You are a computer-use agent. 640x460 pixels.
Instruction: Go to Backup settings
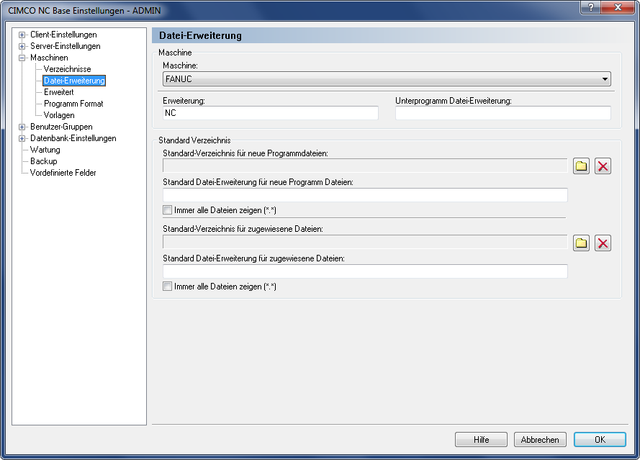(x=43, y=161)
